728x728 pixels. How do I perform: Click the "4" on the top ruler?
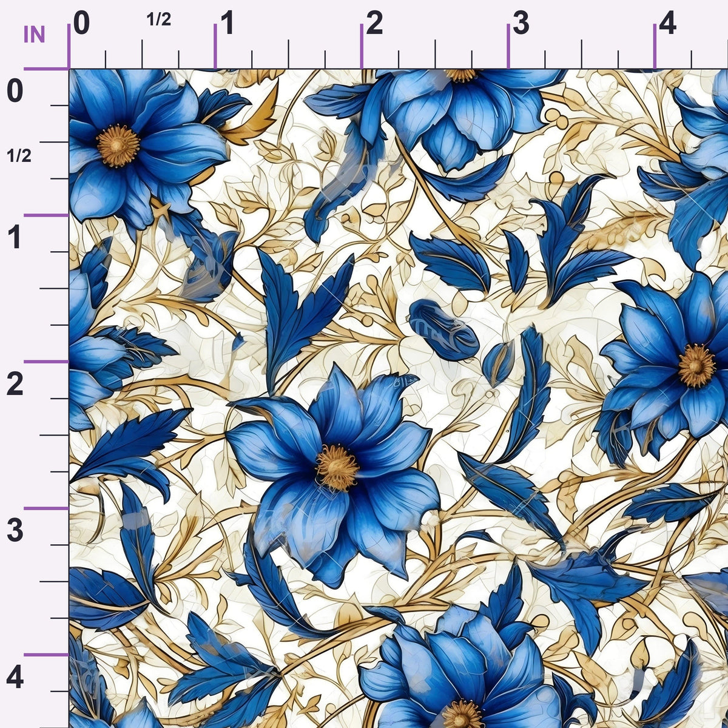(668, 24)
